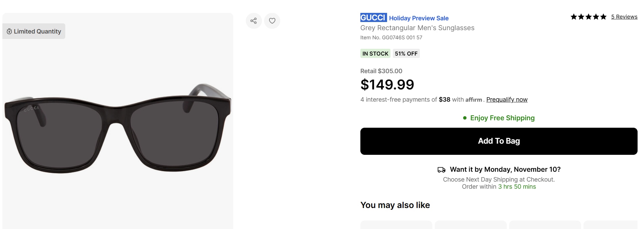Click the $149.99 sale price
The image size is (644, 229).
(387, 85)
